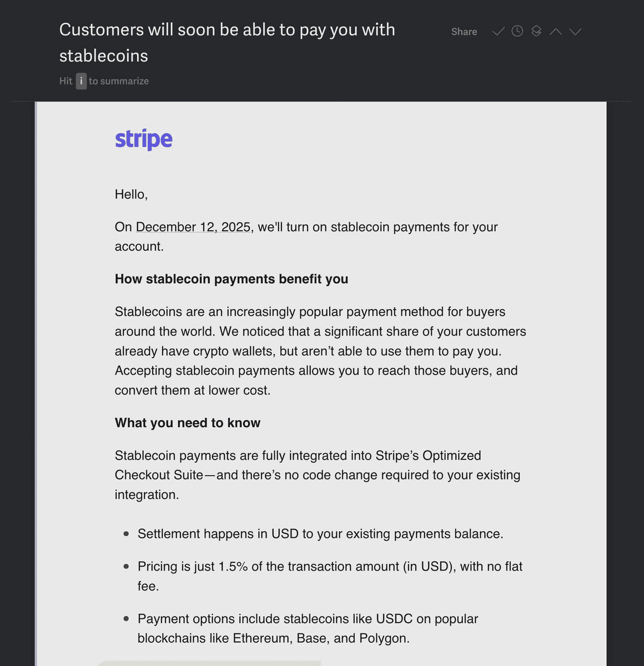Open the December 12, 2025 date link
The height and width of the screenshot is (666, 644).
[193, 227]
